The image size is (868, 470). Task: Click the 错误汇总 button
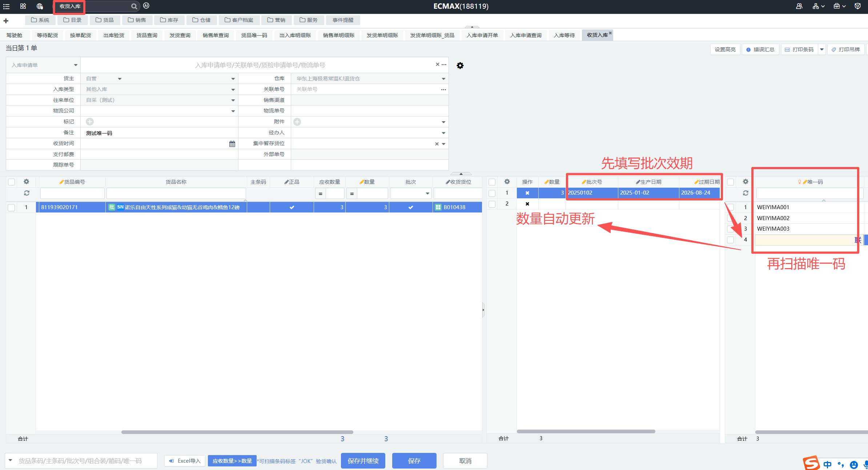760,49
